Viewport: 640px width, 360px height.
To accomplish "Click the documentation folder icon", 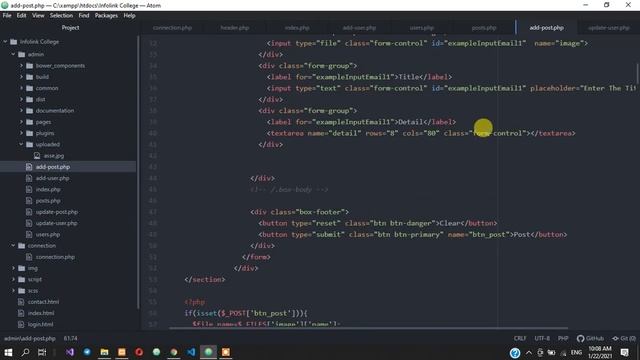I will click(29, 110).
